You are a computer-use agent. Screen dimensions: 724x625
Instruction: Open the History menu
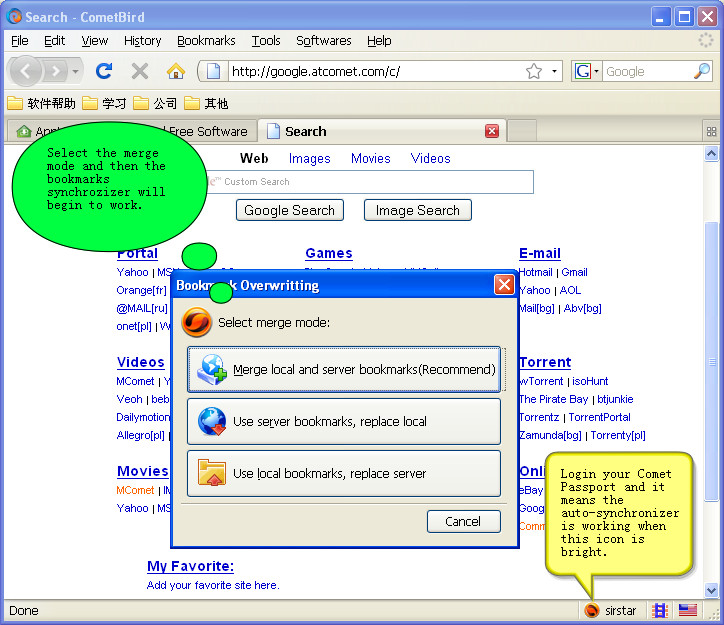coord(142,41)
